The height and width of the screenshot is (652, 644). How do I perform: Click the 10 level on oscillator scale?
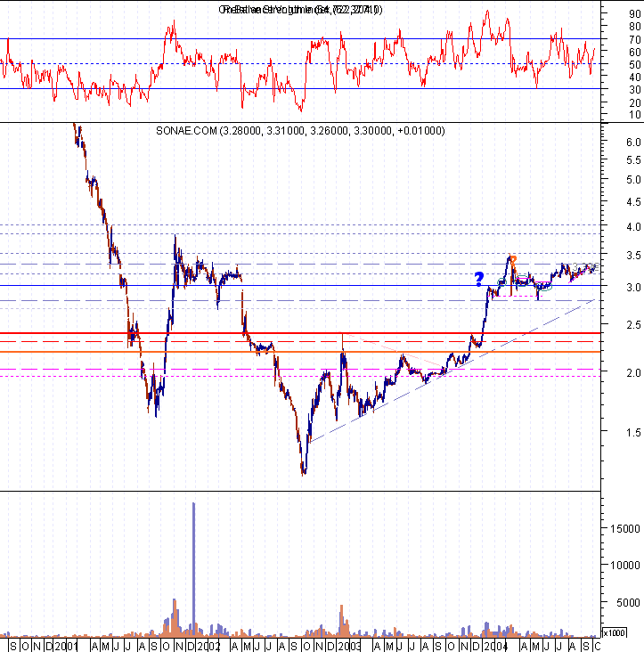(x=634, y=114)
